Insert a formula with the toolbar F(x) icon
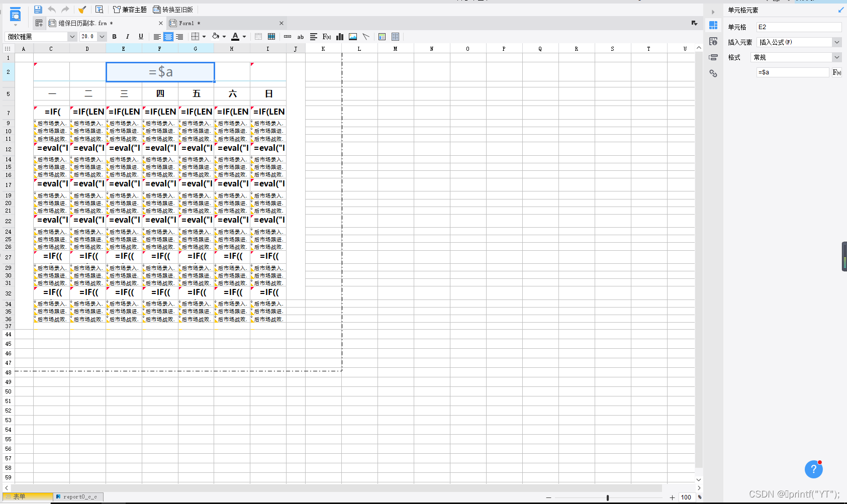The height and width of the screenshot is (504, 847). (x=327, y=37)
